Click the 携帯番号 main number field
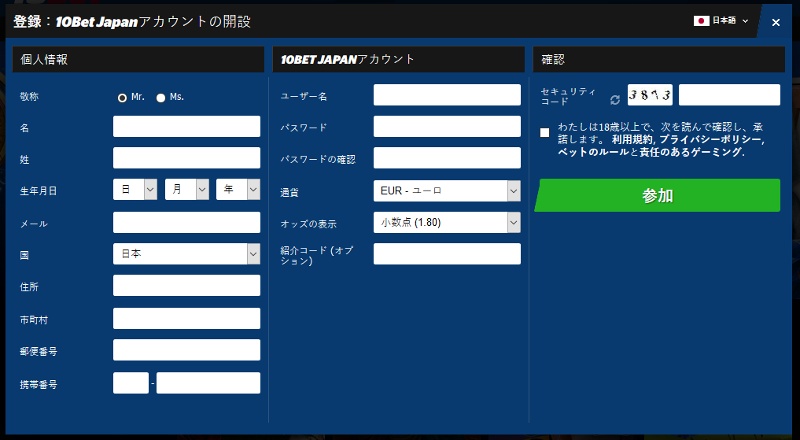The image size is (800, 440). pos(208,383)
